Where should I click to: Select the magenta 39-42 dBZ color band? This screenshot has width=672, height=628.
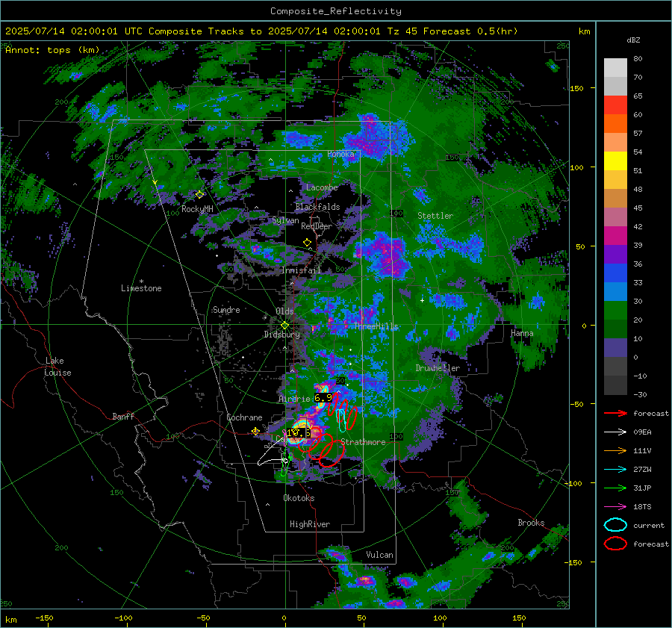615,236
